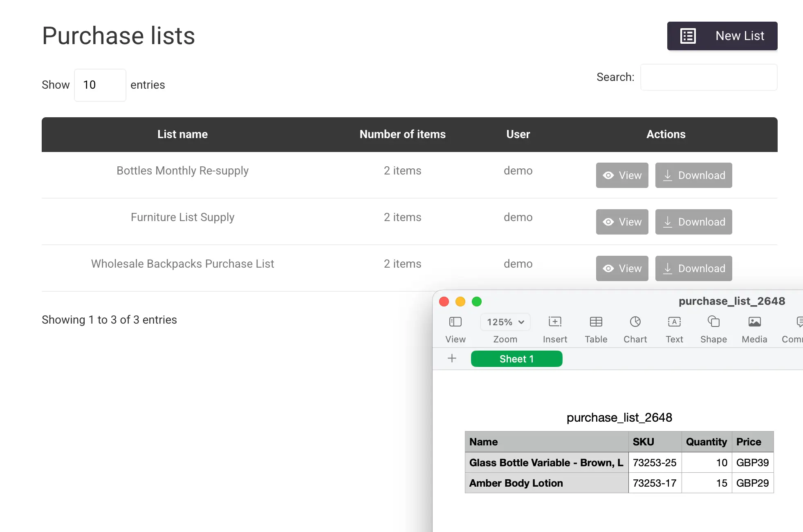Select the Table toolbar icon

pos(596,322)
